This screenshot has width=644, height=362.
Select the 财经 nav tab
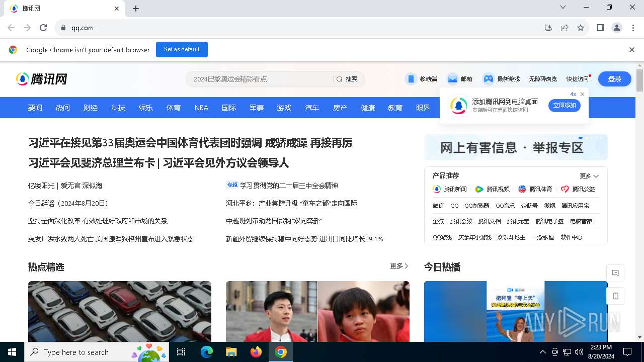(90, 108)
